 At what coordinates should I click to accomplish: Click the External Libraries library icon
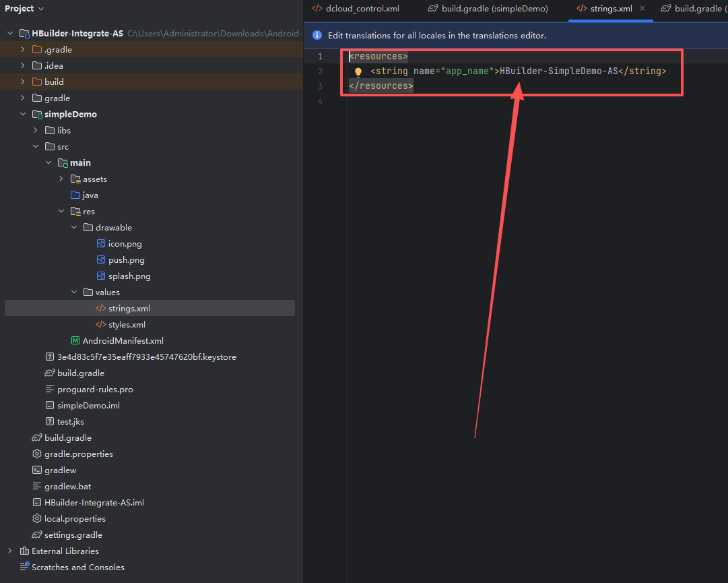(x=24, y=551)
